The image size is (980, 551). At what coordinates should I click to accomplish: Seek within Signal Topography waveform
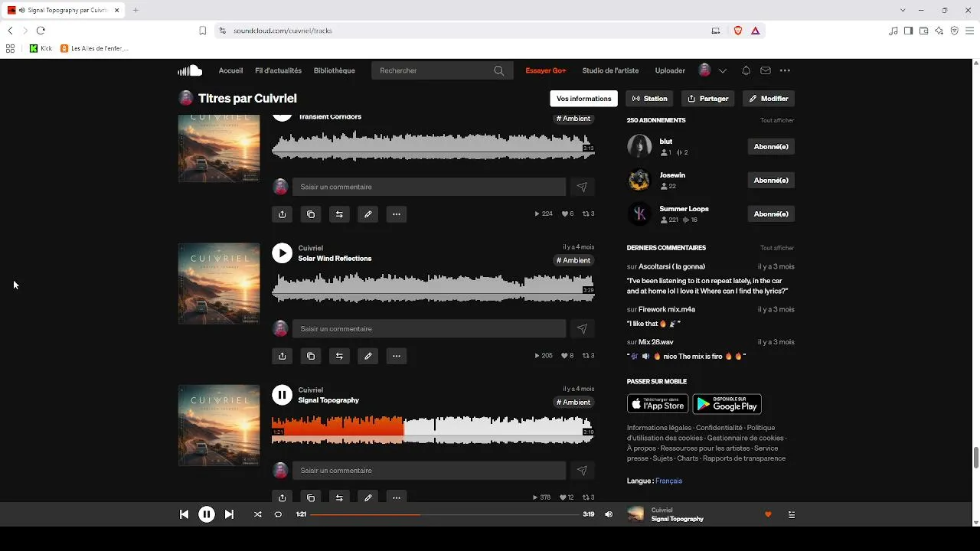[433, 430]
